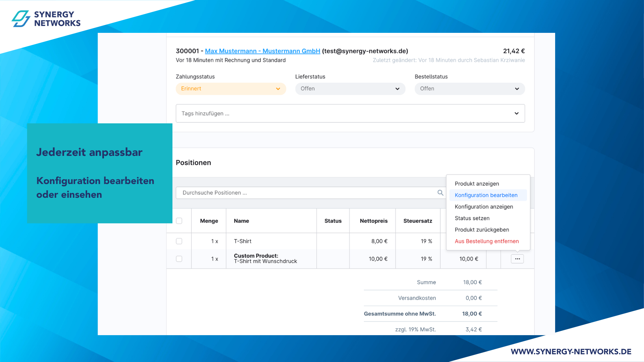Click the WWW.SYNERGY-NETWORKS.DE footer text
Viewport: 644px width, 362px height.
click(x=571, y=352)
